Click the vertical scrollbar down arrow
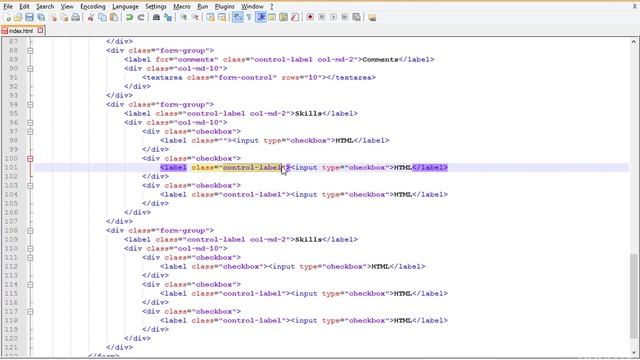The image size is (640, 360). (x=633, y=352)
